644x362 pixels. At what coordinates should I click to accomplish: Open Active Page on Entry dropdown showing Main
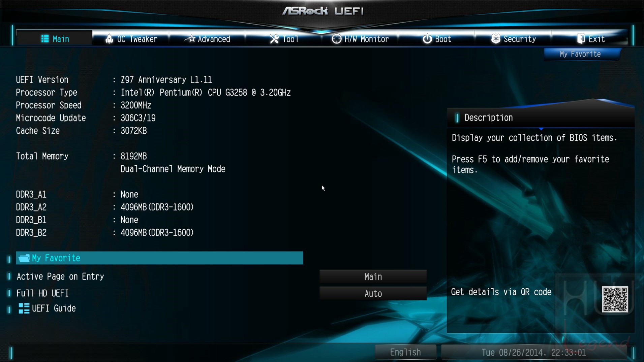(373, 277)
